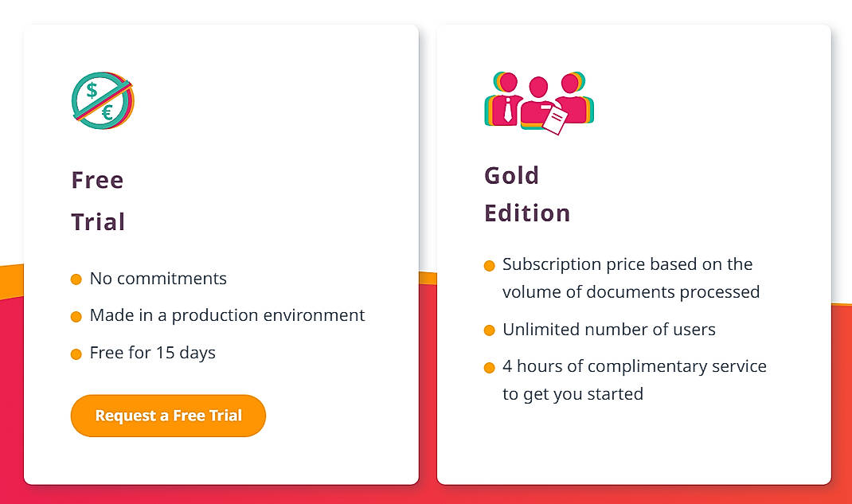Select the 'Unlimited number of users' feature text
The height and width of the screenshot is (504, 852).
[609, 329]
